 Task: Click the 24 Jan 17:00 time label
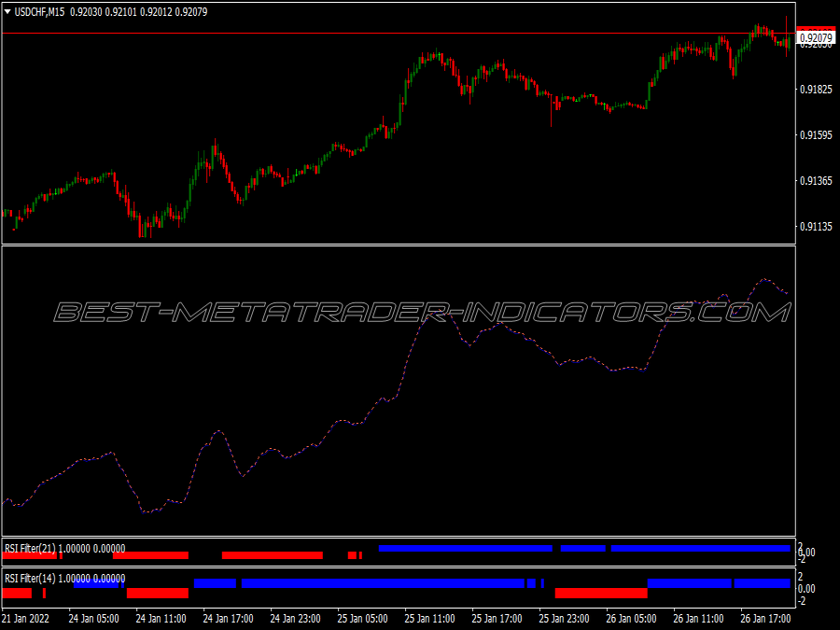229,618
